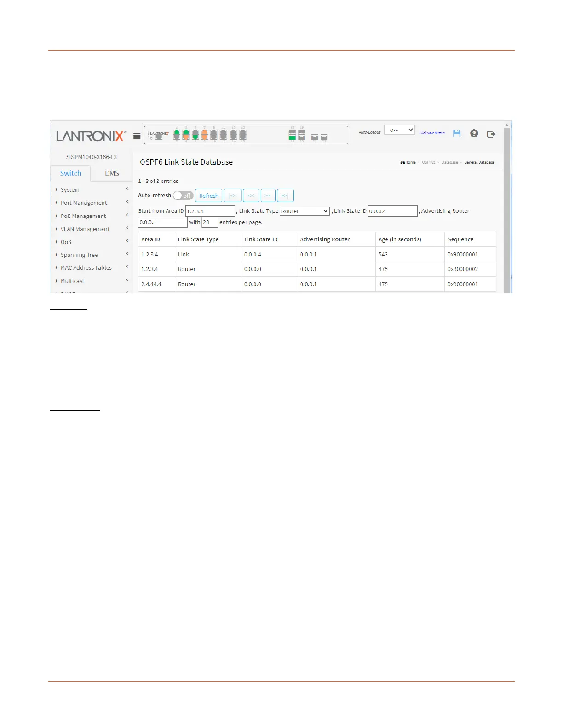
Task: Click the Home breadcrumb link
Action: click(408, 162)
